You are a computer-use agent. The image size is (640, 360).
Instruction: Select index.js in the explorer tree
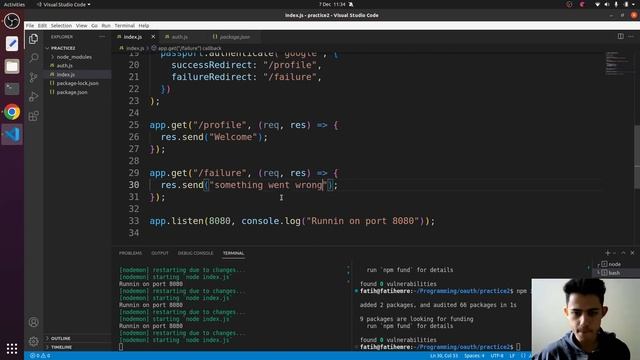point(78,74)
